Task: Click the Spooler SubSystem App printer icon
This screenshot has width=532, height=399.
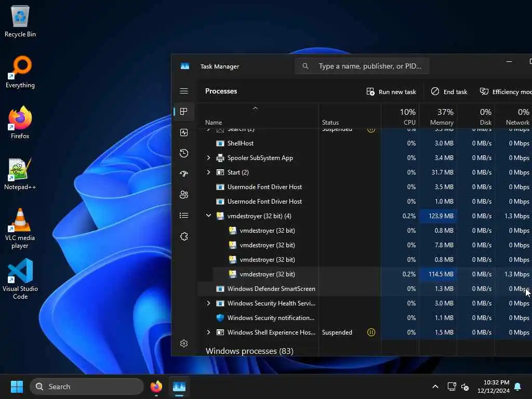Action: tap(220, 158)
